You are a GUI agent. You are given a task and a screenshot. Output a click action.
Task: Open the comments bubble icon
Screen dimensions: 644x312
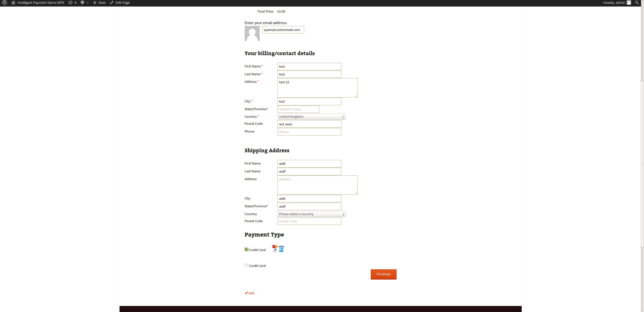[82, 3]
